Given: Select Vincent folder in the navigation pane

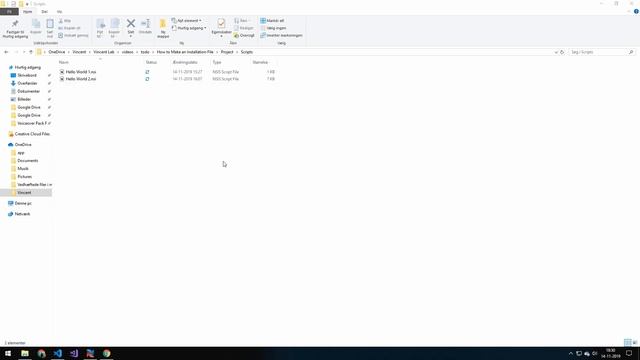Looking at the screenshot, I should (24, 193).
